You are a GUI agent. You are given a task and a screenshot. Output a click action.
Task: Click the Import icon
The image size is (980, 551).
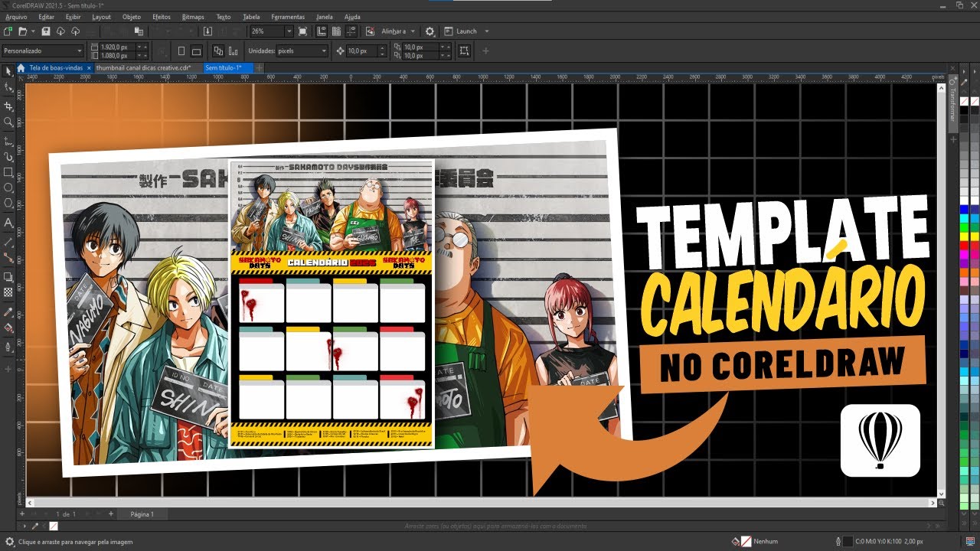click(x=207, y=31)
